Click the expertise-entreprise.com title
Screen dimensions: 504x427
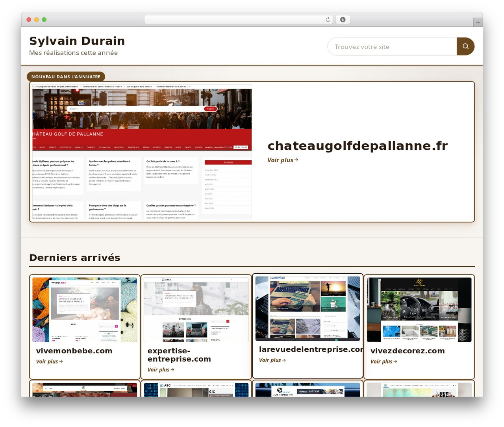click(x=179, y=355)
